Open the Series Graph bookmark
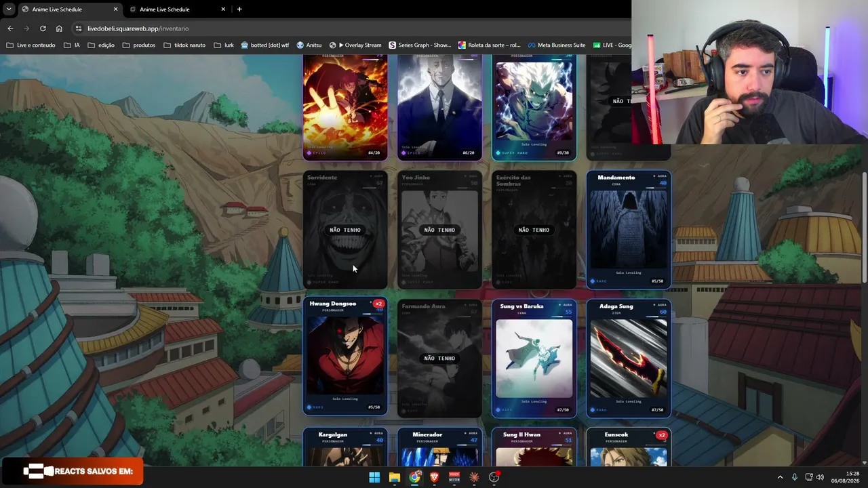Image resolution: width=868 pixels, height=488 pixels. click(x=420, y=45)
